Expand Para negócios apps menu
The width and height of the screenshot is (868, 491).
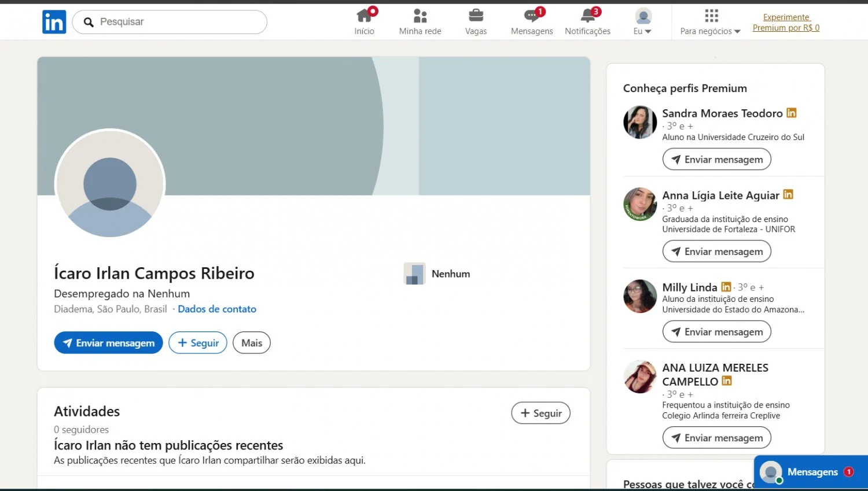tap(711, 21)
